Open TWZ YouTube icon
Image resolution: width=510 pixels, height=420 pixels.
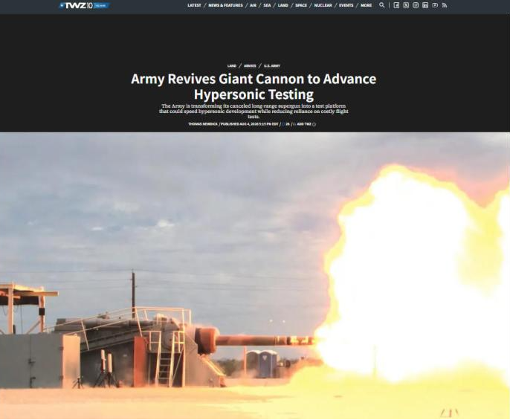435,5
